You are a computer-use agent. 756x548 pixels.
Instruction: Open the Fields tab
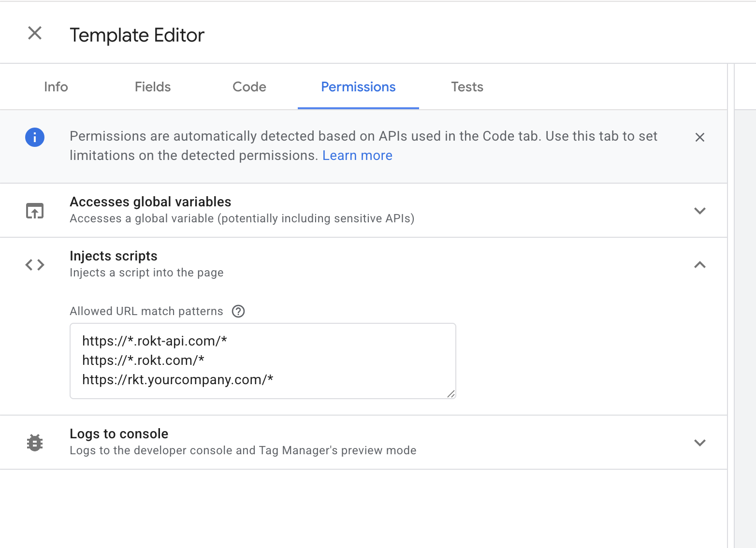[x=153, y=87]
